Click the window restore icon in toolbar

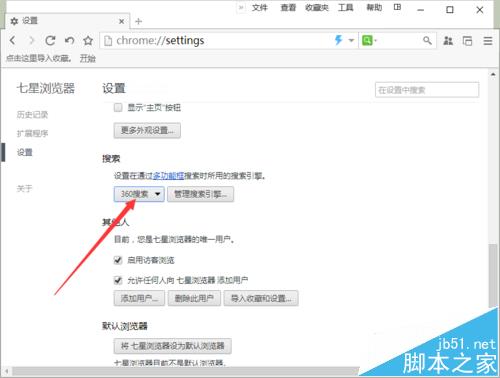click(468, 41)
